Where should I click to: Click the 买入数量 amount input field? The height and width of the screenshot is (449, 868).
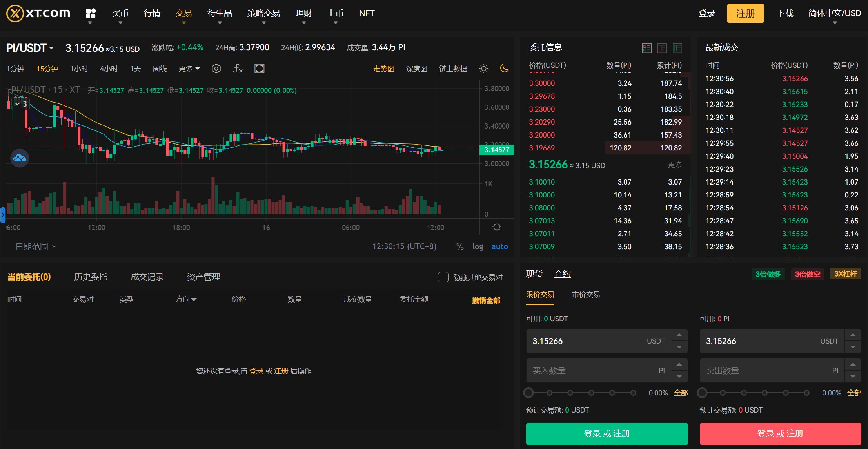(x=596, y=370)
